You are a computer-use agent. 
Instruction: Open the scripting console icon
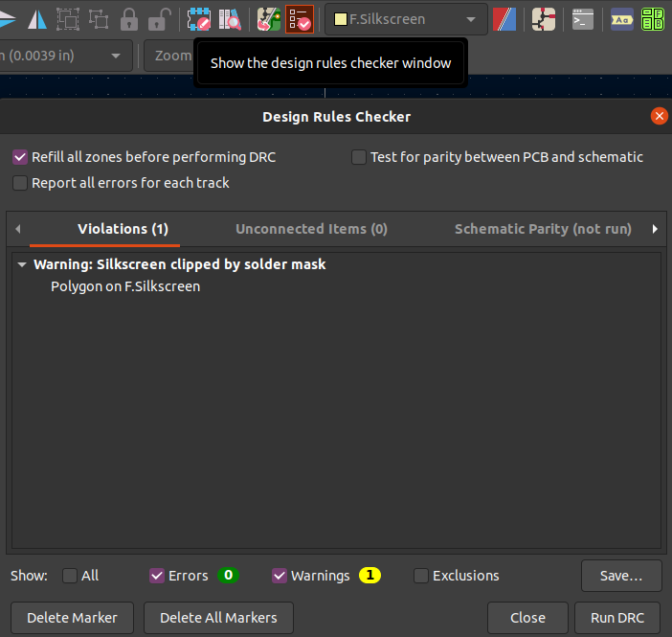coord(581,18)
